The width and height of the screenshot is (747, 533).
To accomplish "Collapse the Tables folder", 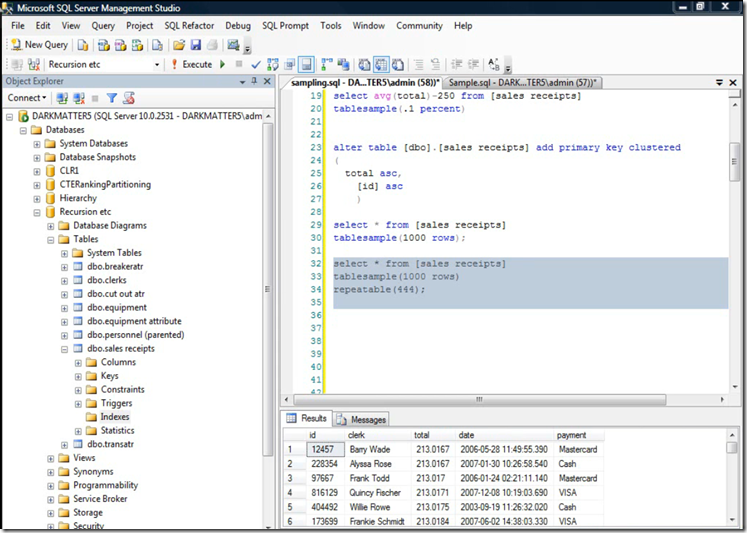I will click(50, 240).
